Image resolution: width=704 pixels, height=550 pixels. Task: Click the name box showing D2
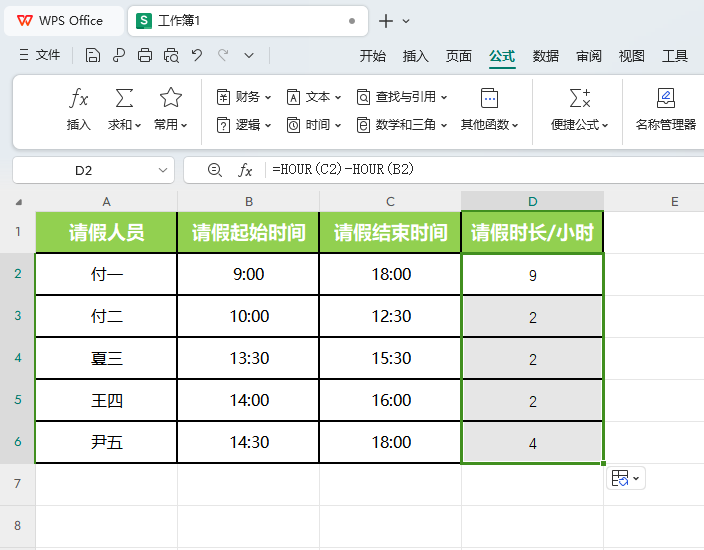84,171
